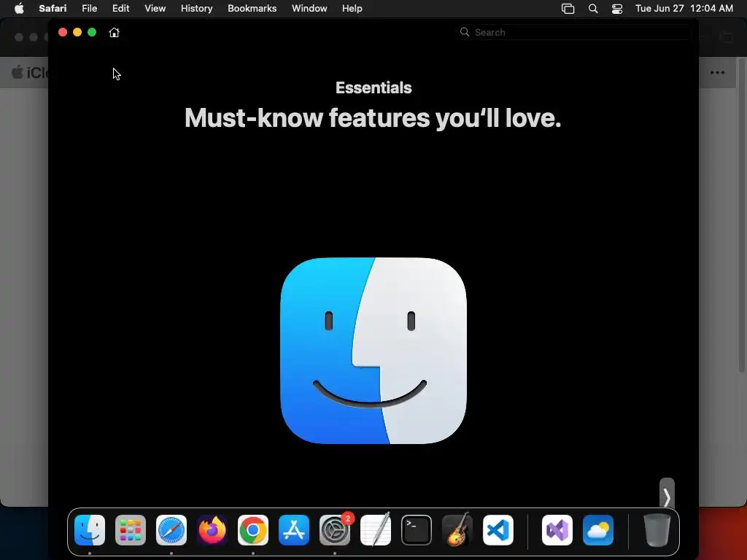
Task: Open the Apple menu
Action: click(x=19, y=9)
